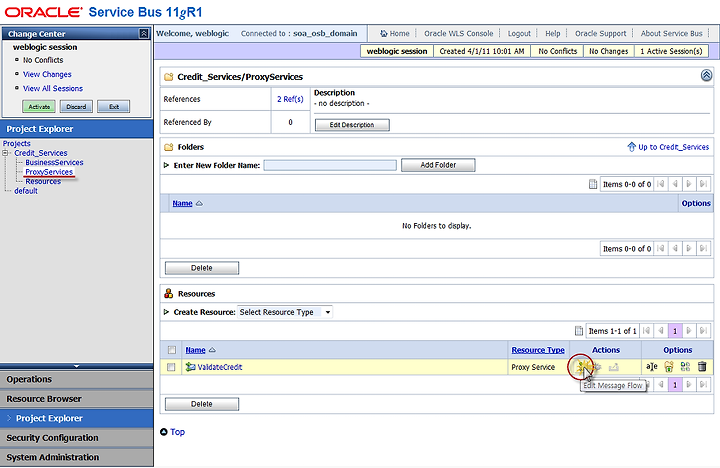Open Project Explorer navigation section
This screenshot has width=720, height=468.
click(x=76, y=418)
